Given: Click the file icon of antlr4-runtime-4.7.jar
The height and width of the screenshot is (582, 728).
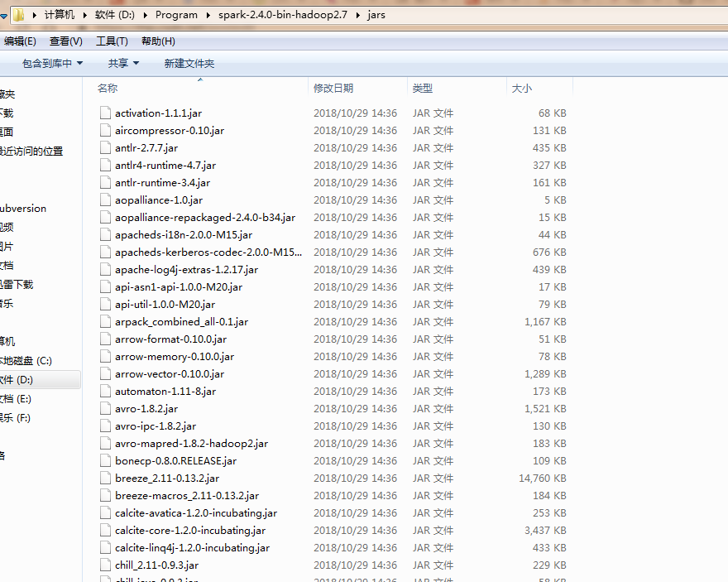Looking at the screenshot, I should point(105,166).
